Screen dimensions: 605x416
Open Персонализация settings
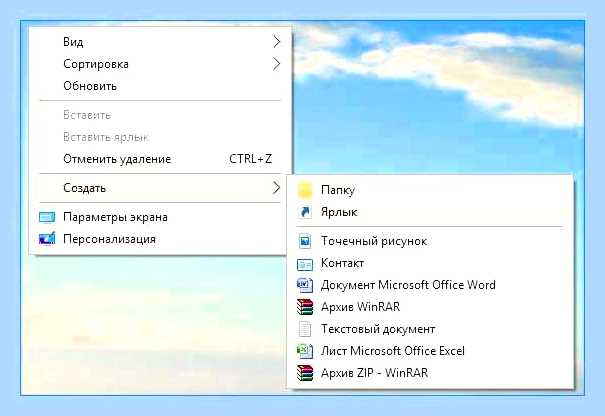pos(161,239)
